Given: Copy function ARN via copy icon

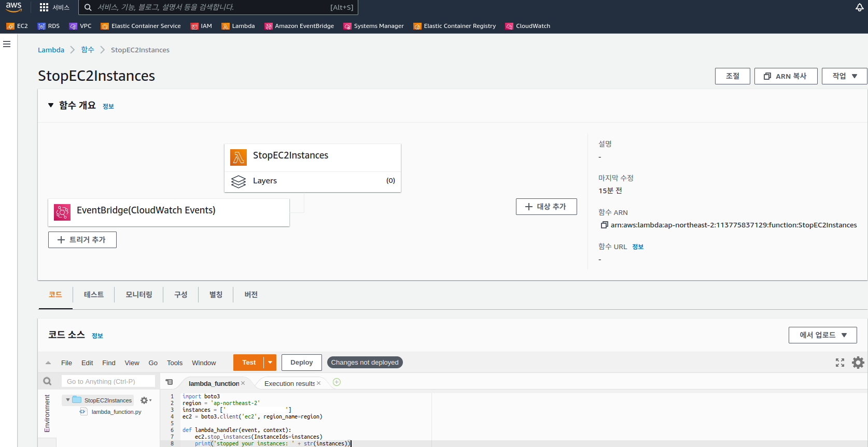Looking at the screenshot, I should tap(604, 225).
